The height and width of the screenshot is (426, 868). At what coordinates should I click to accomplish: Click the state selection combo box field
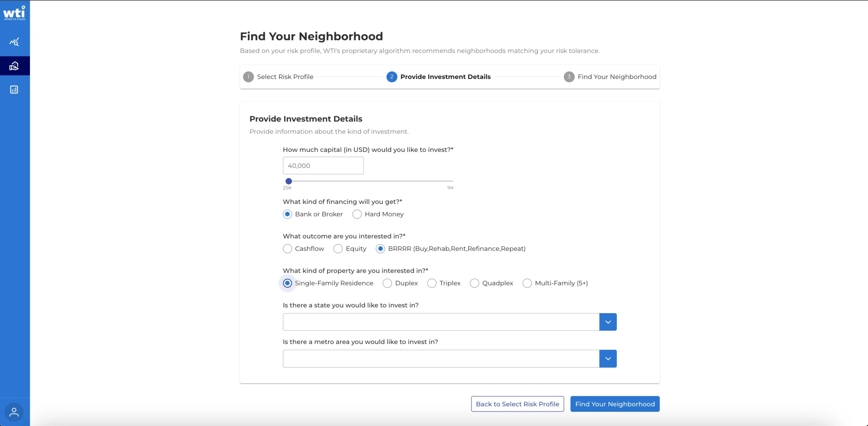click(x=441, y=322)
